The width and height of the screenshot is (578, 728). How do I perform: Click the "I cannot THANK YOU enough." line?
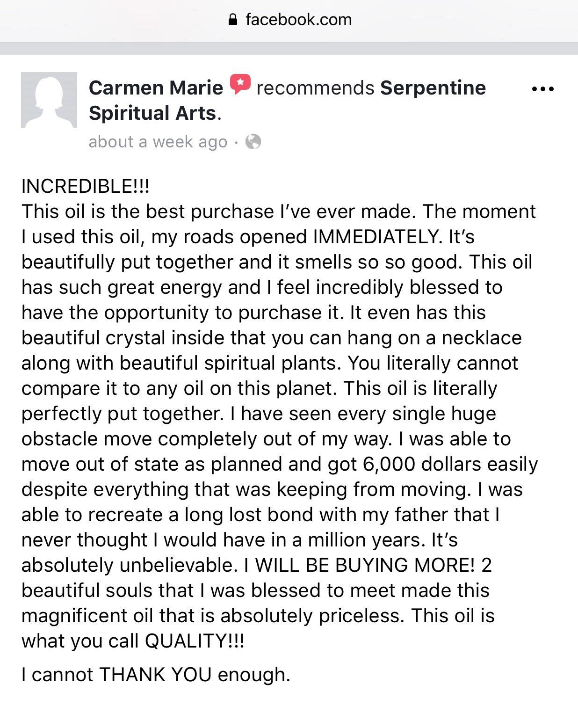(x=156, y=675)
